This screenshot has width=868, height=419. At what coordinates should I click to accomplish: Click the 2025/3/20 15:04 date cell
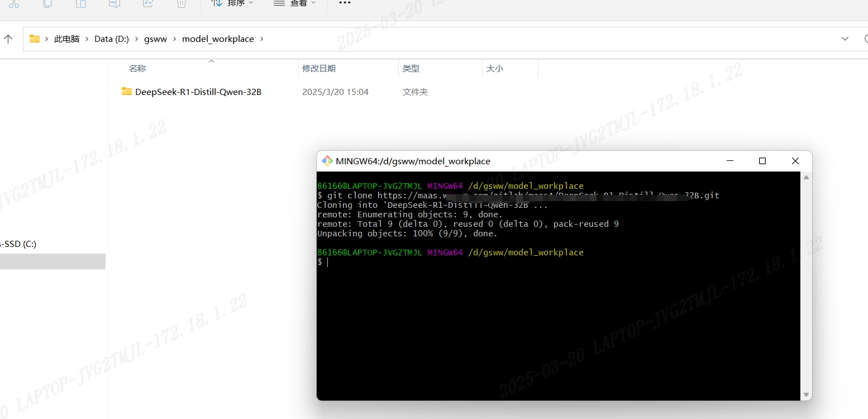coord(335,92)
